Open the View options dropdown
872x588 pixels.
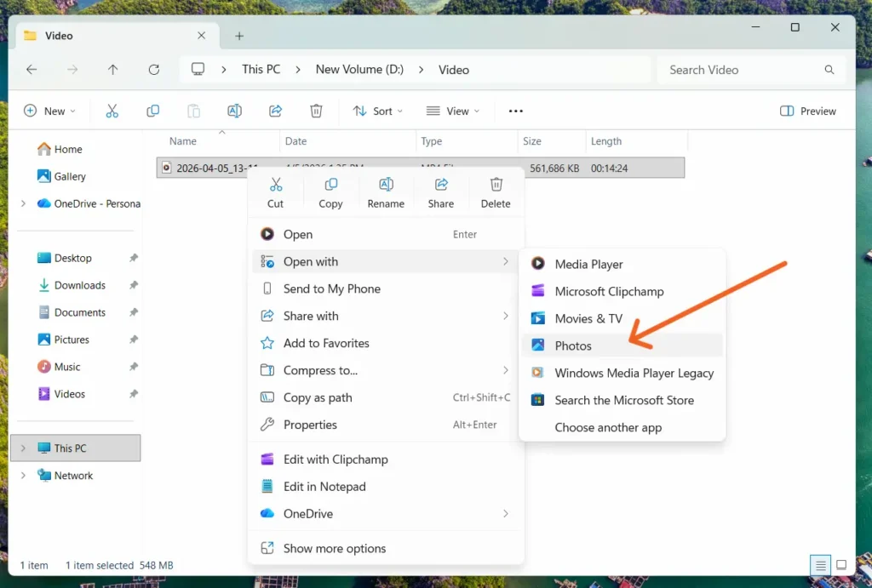coord(453,111)
